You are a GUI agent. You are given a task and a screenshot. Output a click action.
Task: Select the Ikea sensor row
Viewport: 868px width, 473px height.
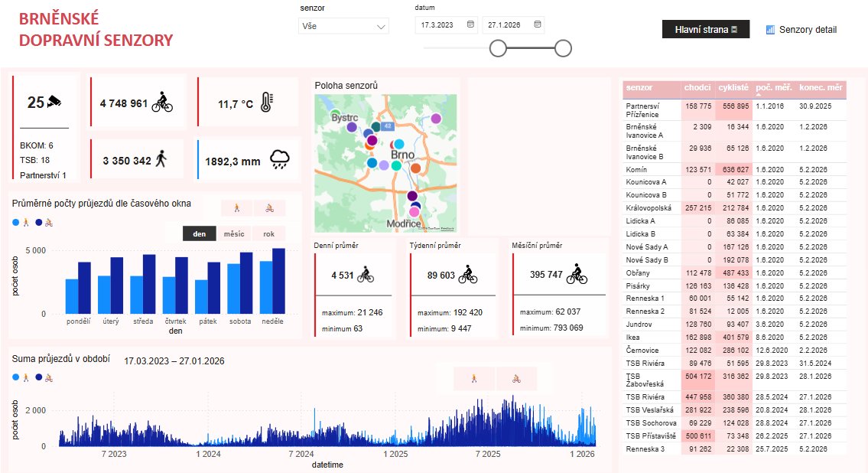(735, 338)
